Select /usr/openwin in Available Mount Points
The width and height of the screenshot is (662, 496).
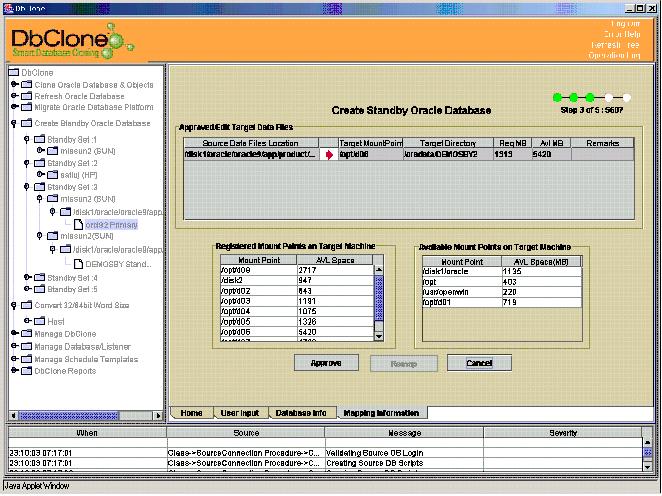(x=502, y=292)
